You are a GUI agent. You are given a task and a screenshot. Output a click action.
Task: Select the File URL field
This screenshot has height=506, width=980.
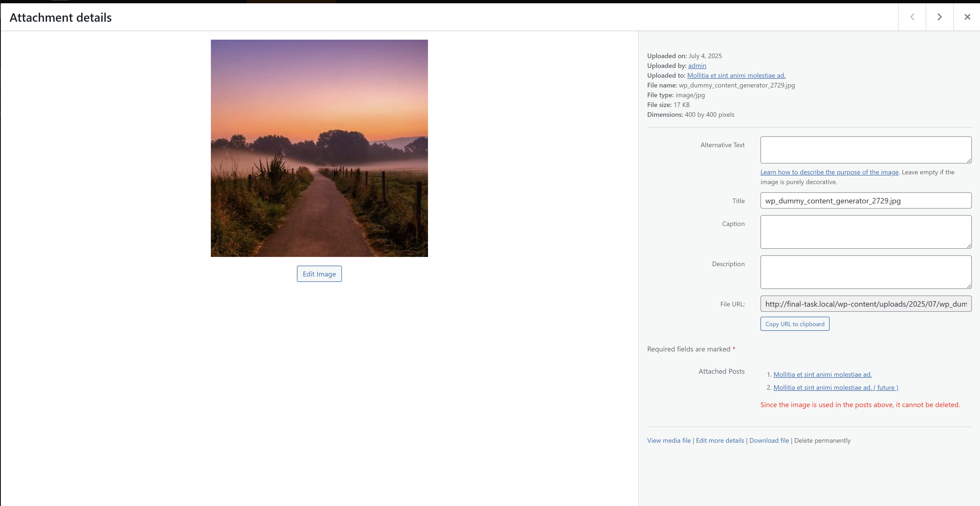click(865, 304)
